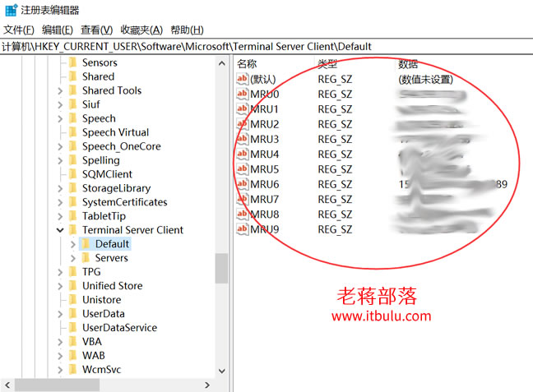Select the SystemCertificates folder icon

72,202
